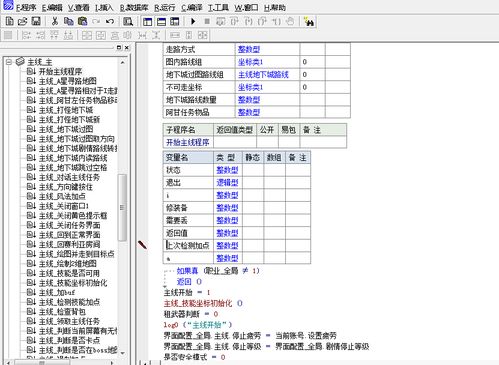Image resolution: width=499 pixels, height=365 pixels.
Task: Select 主线_检查背包 tree item
Action: pos(62,312)
